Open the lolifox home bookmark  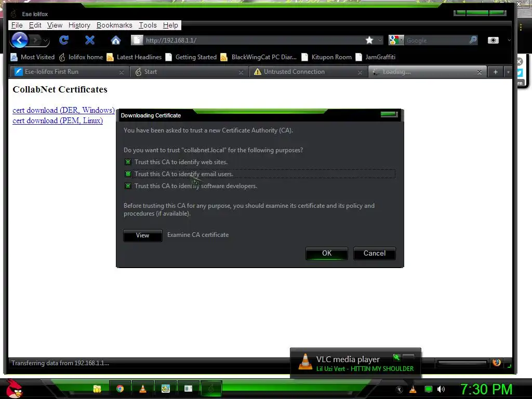pyautogui.click(x=81, y=57)
